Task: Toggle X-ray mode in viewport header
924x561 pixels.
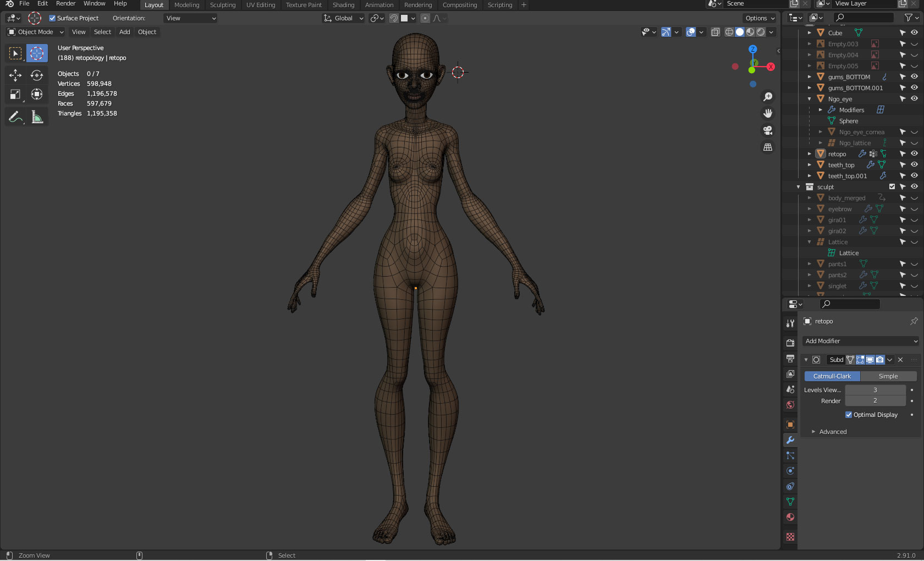Action: 715,32
